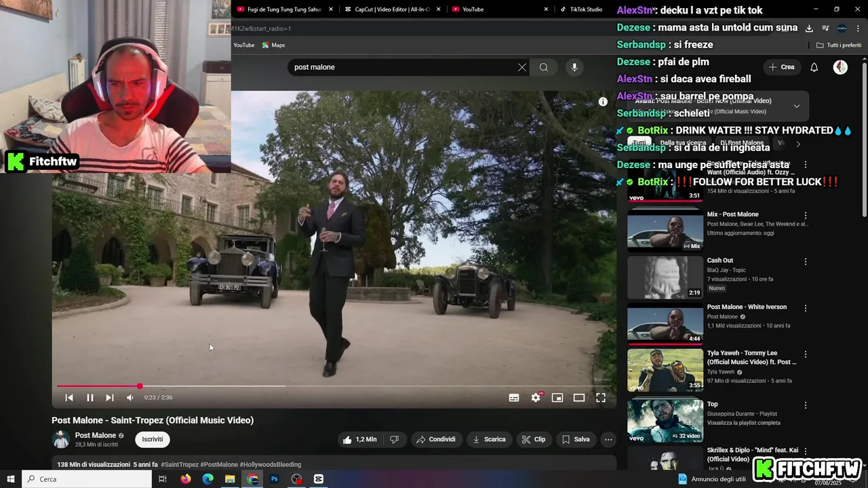This screenshot has height=488, width=868.
Task: Expand the Avanti up-next playlist chevron
Action: pyautogui.click(x=797, y=106)
